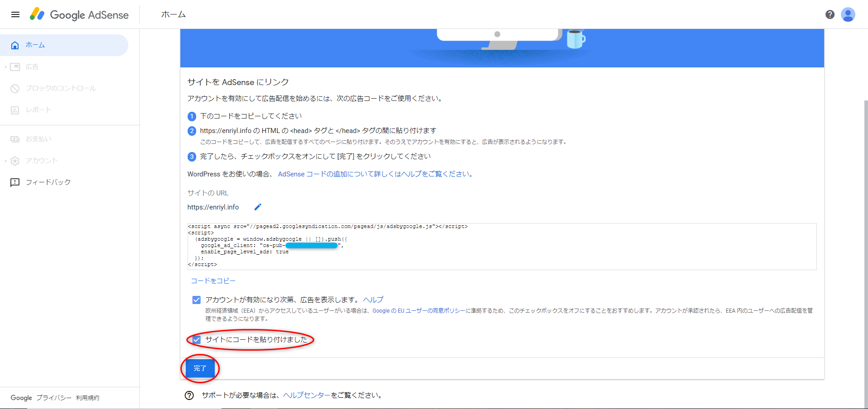Select 広告 in the sidebar
Image resolution: width=868 pixels, height=409 pixels.
(x=64, y=67)
